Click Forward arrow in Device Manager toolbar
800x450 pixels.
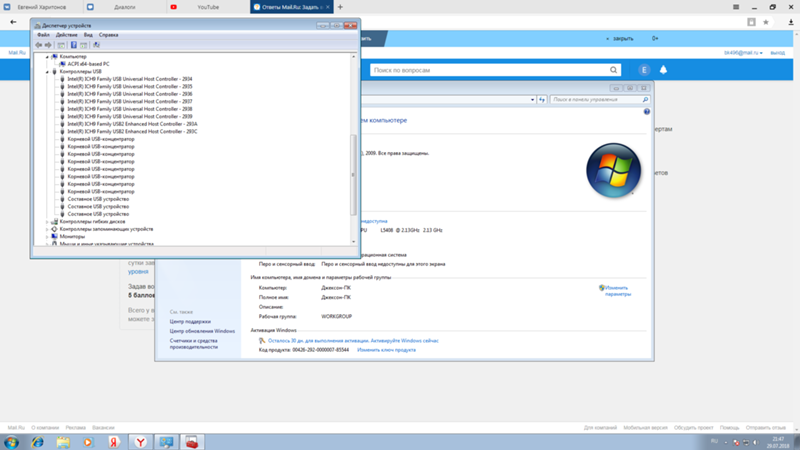pyautogui.click(x=48, y=45)
